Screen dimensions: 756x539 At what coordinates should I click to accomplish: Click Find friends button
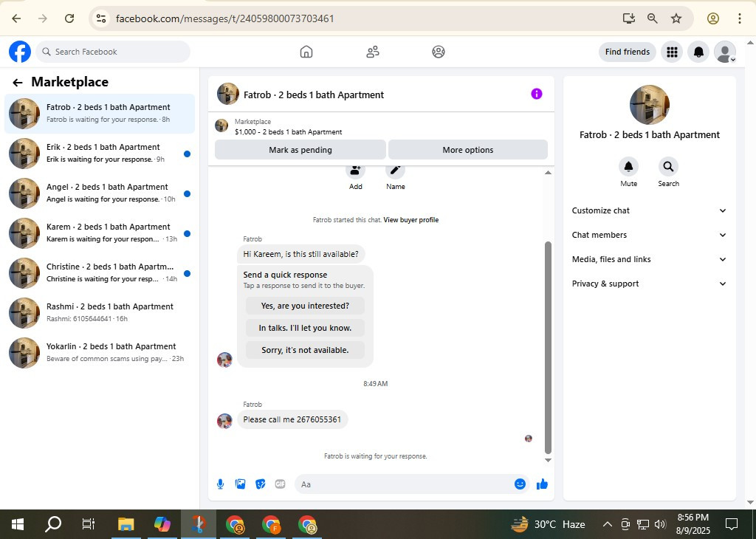pyautogui.click(x=628, y=52)
